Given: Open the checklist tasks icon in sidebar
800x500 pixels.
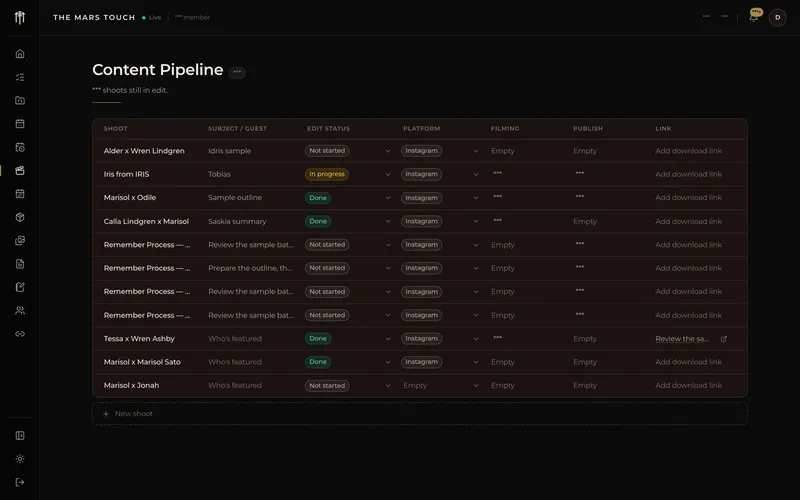Looking at the screenshot, I should pos(20,77).
